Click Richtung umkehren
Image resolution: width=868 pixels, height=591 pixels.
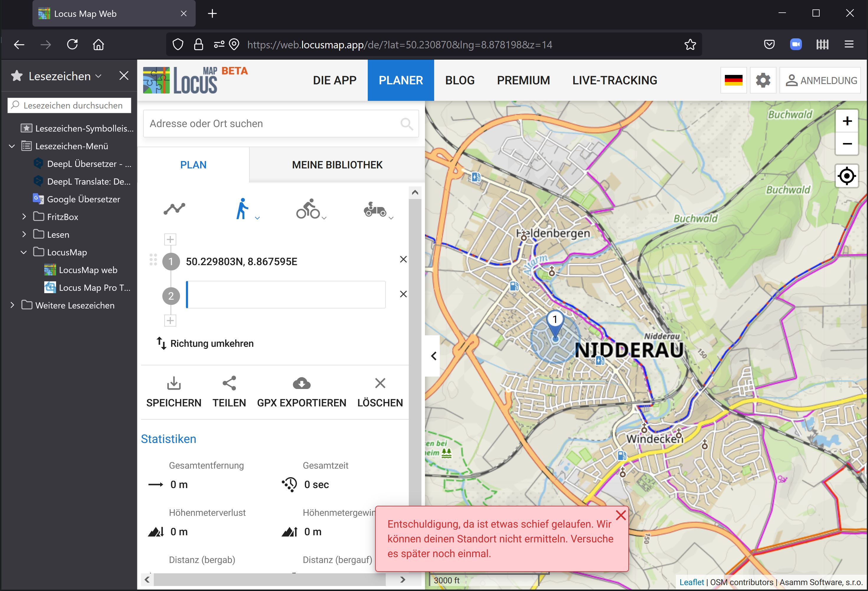[x=205, y=343]
